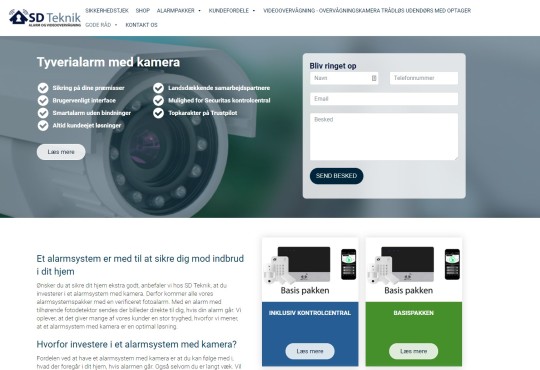Click Læs mere under Basispakken
Image resolution: width=540 pixels, height=370 pixels.
(414, 351)
